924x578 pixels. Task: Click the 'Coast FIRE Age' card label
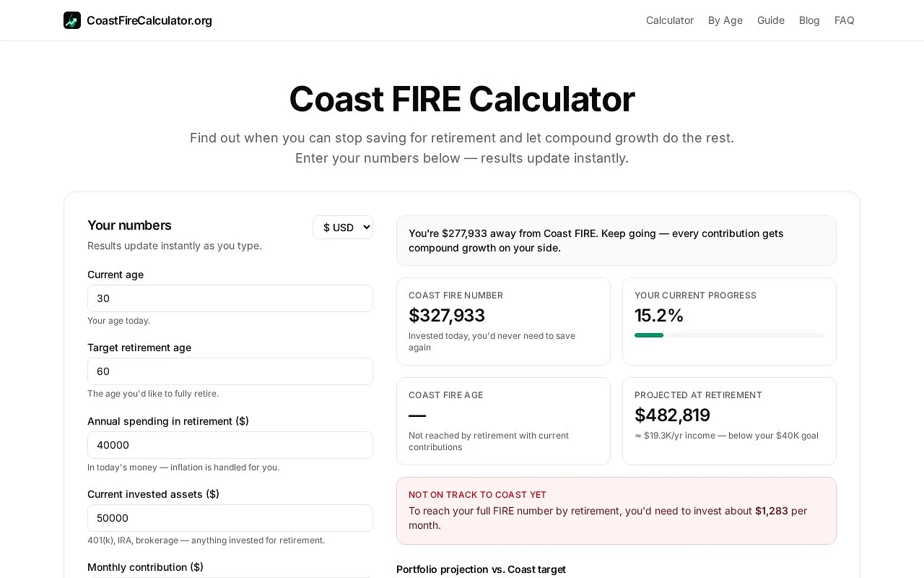tap(446, 395)
